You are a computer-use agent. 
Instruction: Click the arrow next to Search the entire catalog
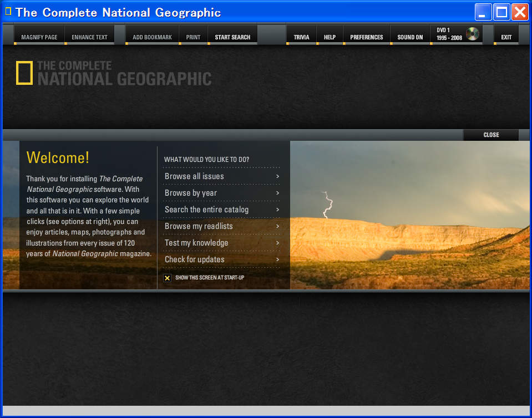[277, 210]
